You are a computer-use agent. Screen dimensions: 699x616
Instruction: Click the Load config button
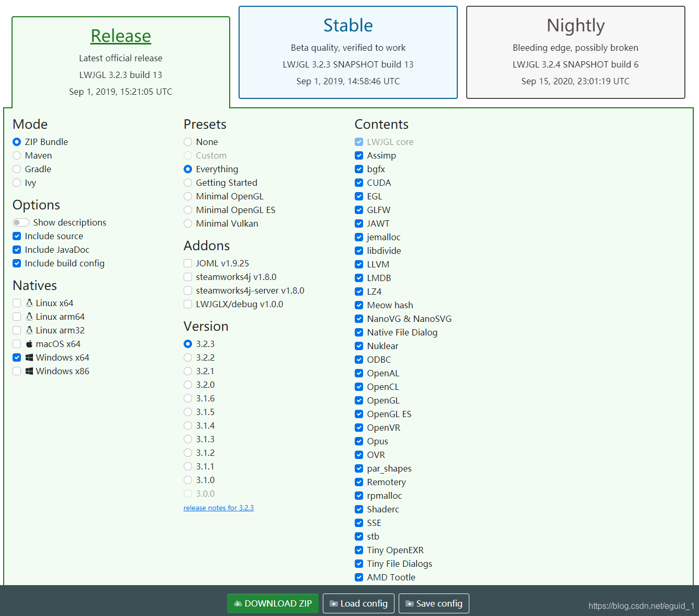coord(358,603)
